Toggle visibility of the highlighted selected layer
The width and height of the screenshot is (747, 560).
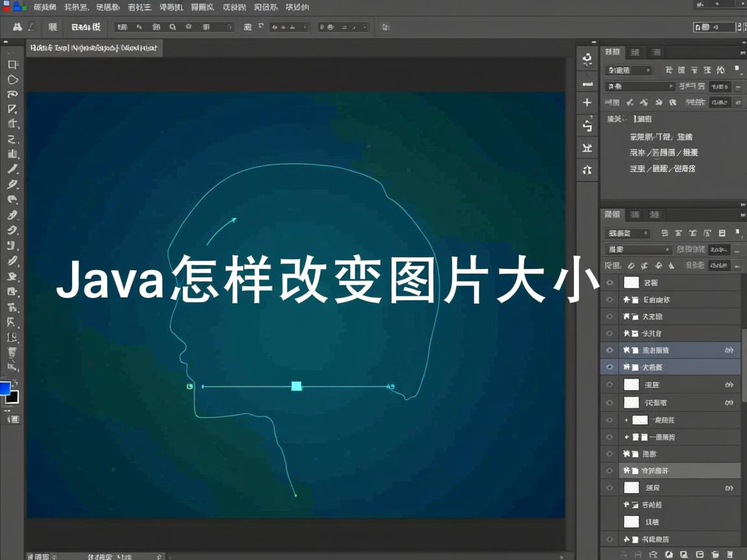tap(610, 367)
